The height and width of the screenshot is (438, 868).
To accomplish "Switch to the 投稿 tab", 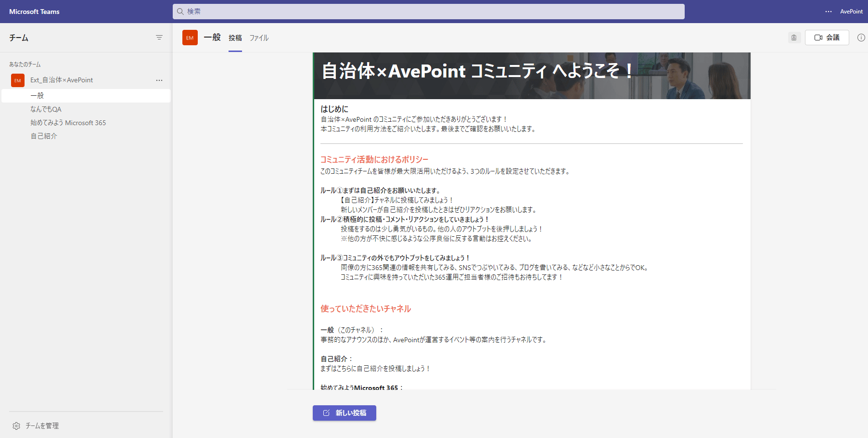I will pos(235,38).
